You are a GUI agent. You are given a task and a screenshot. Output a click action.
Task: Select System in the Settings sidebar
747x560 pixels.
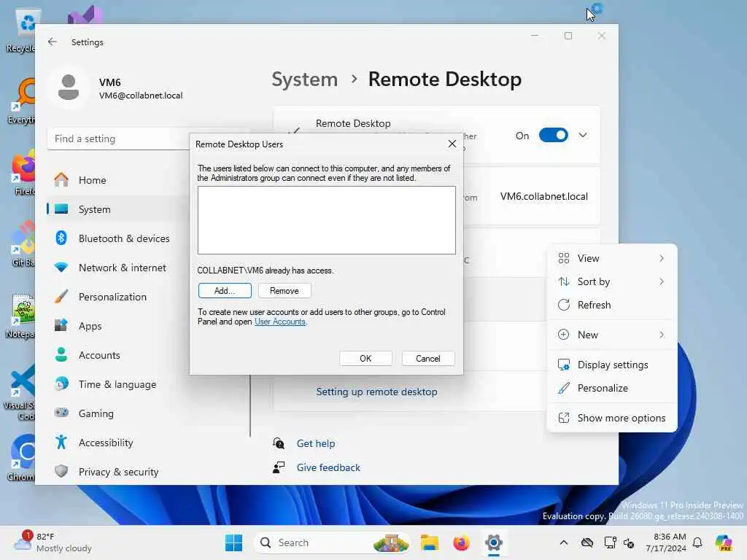click(94, 209)
